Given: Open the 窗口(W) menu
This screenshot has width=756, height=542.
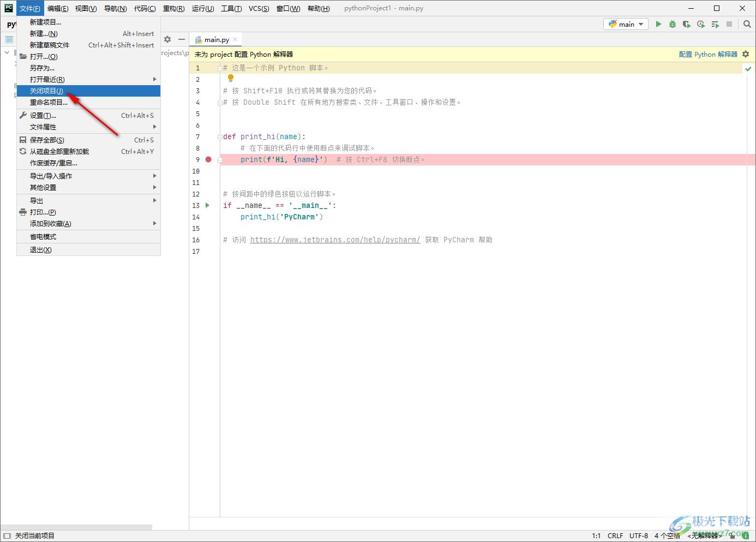Looking at the screenshot, I should [289, 8].
